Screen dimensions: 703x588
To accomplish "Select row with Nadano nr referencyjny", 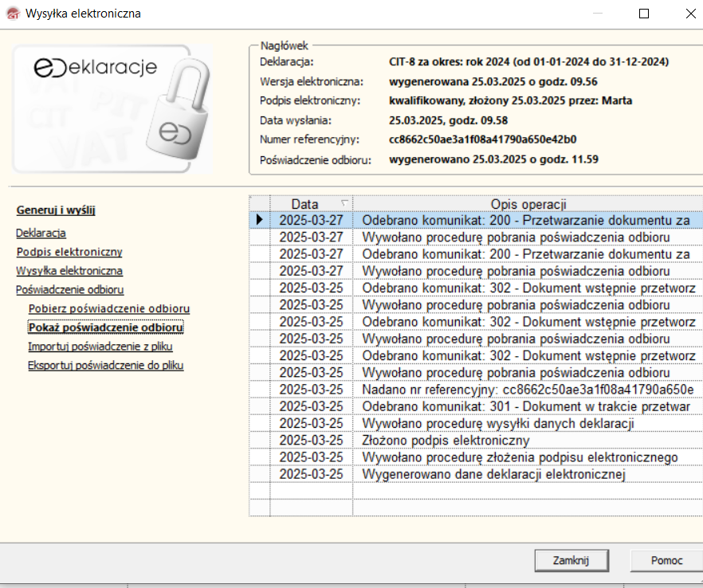I will (526, 390).
